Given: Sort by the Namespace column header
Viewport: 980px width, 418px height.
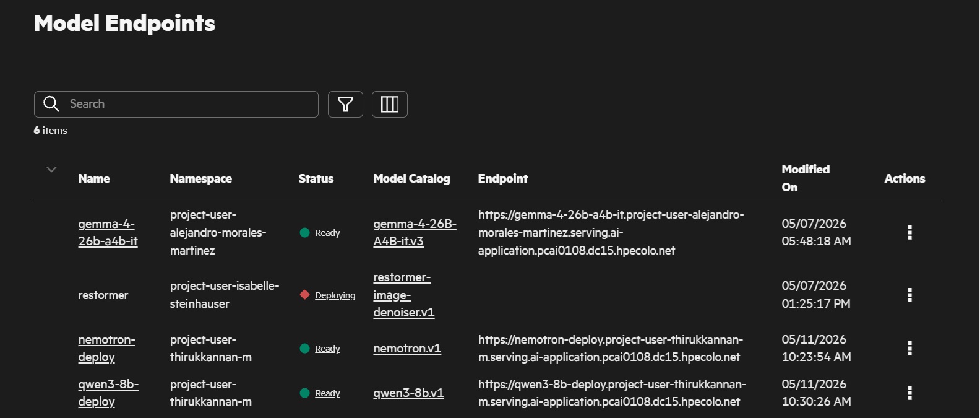Looking at the screenshot, I should click(201, 179).
